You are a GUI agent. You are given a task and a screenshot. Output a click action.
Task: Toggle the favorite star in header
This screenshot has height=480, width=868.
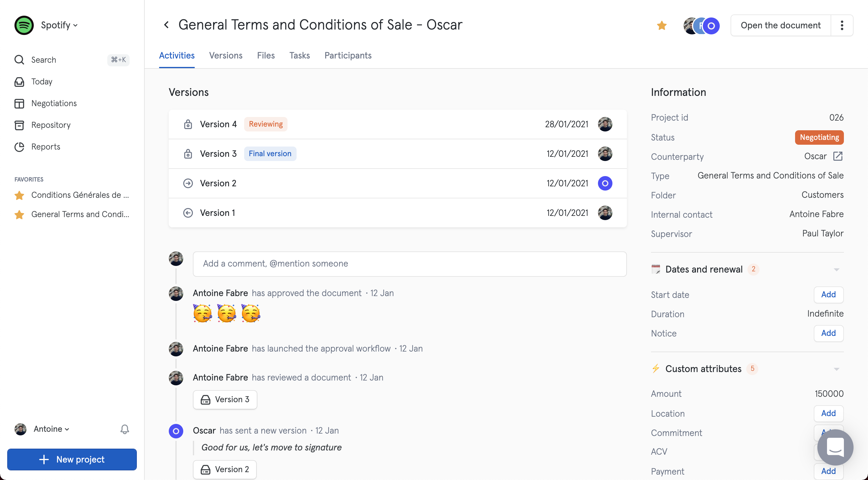(x=662, y=25)
